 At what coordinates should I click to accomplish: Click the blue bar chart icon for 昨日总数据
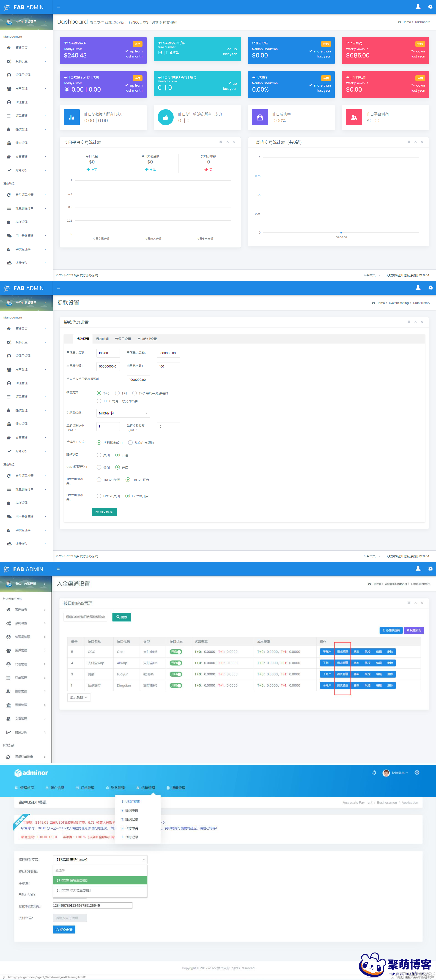(x=71, y=117)
